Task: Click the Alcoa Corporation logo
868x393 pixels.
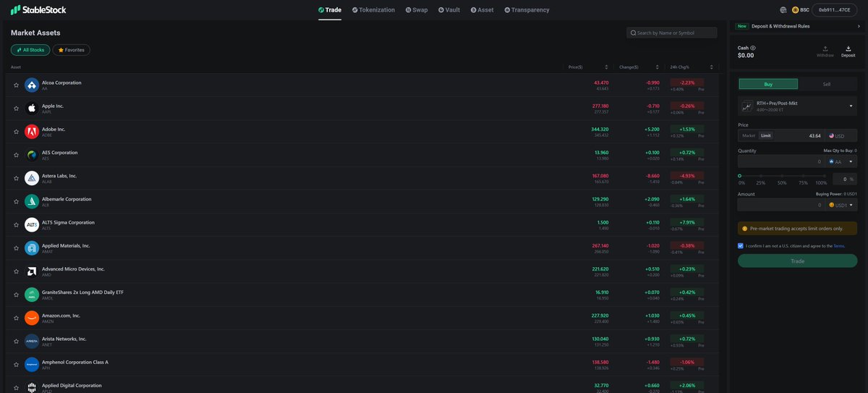Action: [x=32, y=85]
